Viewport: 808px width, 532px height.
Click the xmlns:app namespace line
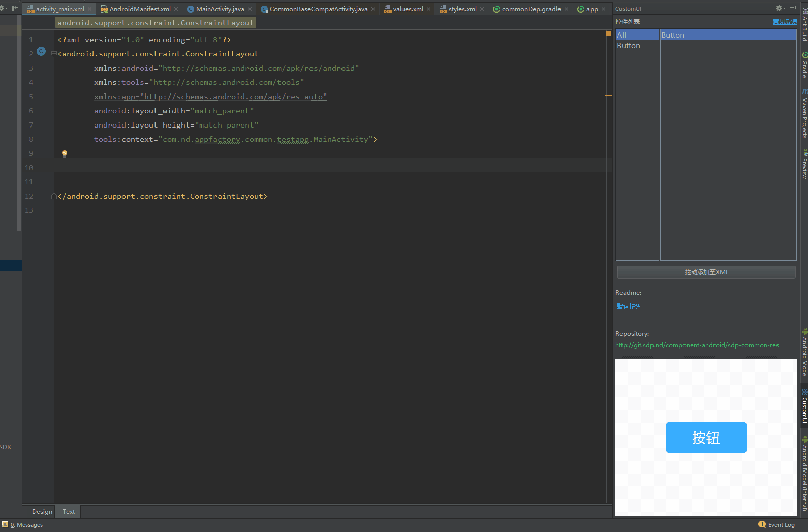pos(210,97)
